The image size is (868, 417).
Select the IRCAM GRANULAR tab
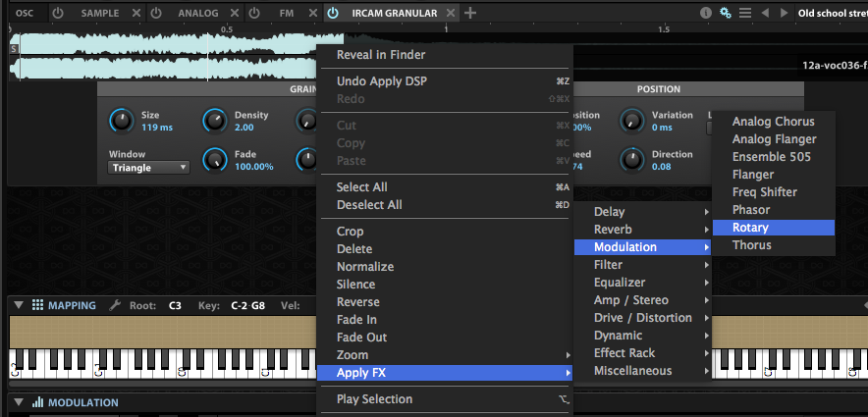395,14
